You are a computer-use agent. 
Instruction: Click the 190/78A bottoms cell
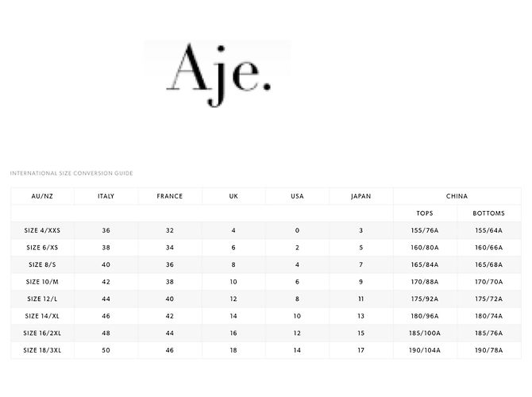tap(489, 350)
